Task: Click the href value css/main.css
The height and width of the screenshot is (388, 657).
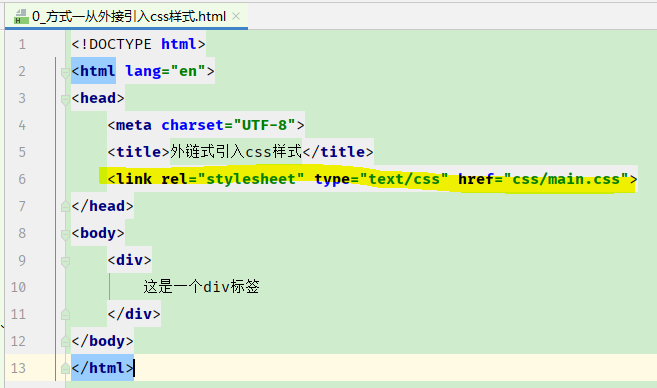Action: click(x=566, y=179)
